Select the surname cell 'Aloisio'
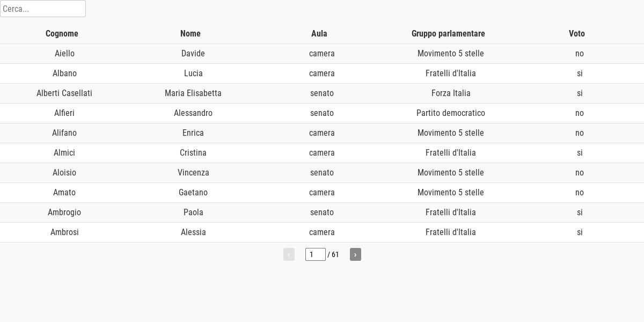Viewport: 644px width, 322px height. pos(64,173)
